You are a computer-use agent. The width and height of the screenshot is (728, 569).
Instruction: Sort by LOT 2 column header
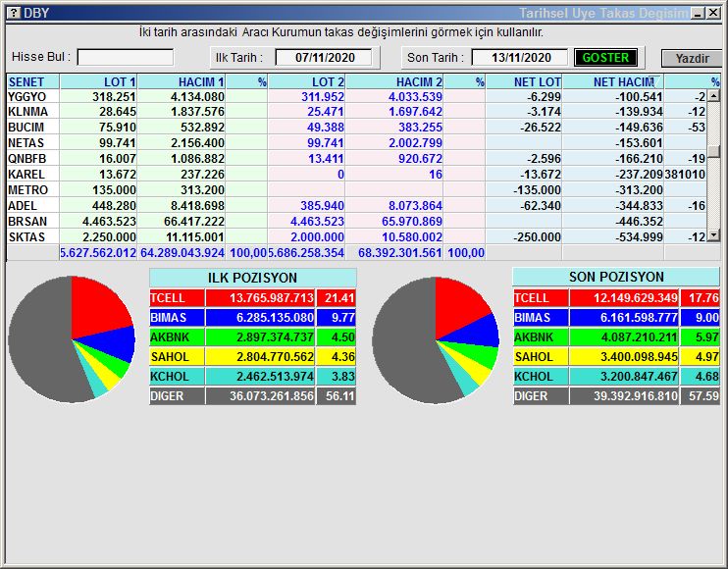tap(306, 82)
